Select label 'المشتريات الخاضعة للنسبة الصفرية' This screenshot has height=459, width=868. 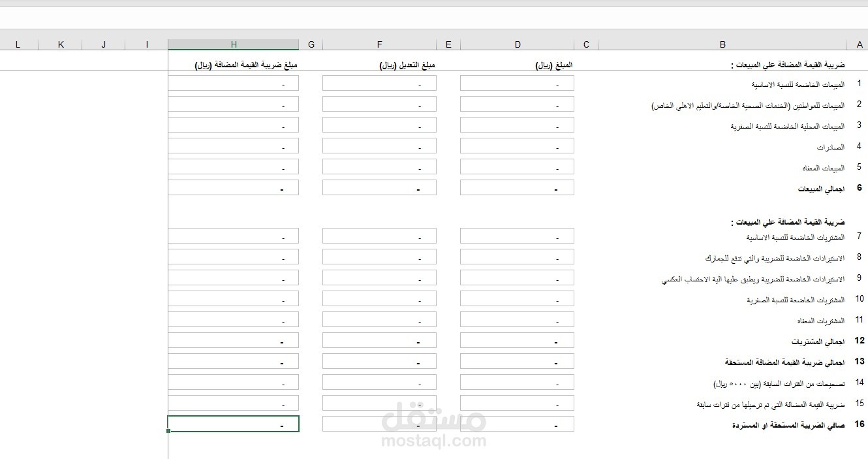pyautogui.click(x=796, y=300)
